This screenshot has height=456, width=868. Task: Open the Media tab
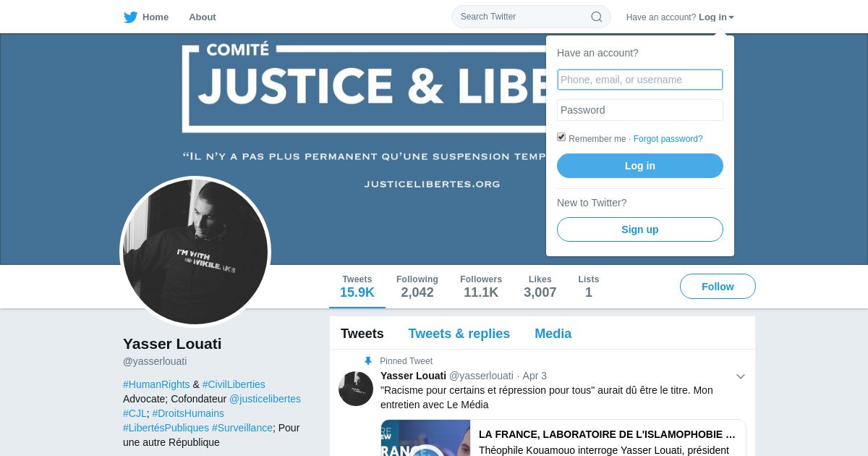click(553, 334)
